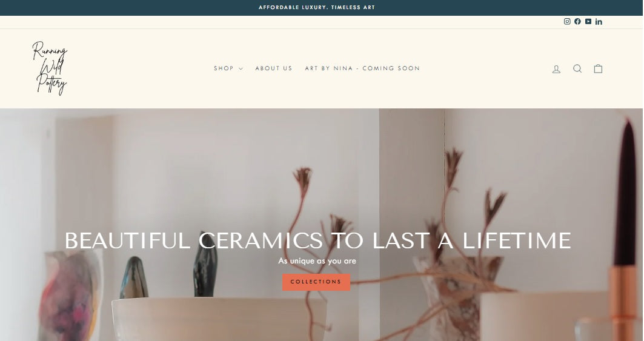Screen dimensions: 644x341
Task: Go to the About Us page
Action: 274,68
